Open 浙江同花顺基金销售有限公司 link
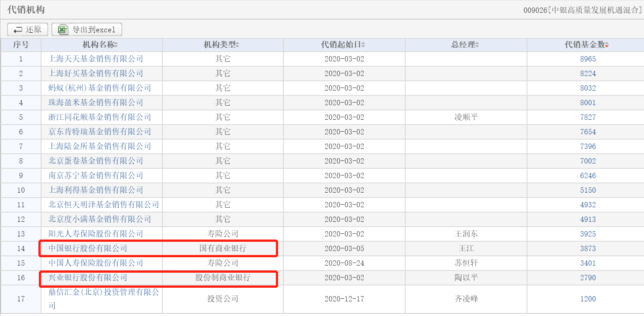This screenshot has height=316, width=644. click(x=100, y=117)
